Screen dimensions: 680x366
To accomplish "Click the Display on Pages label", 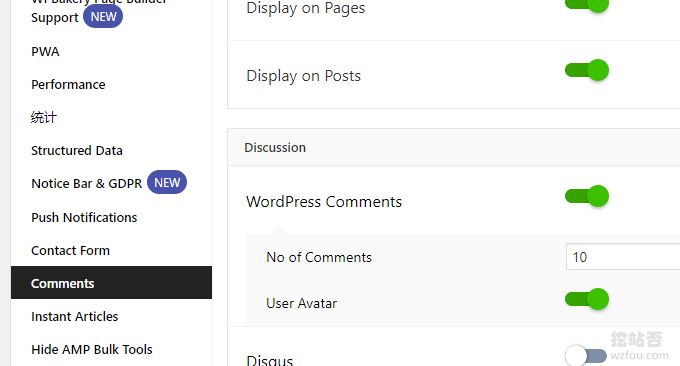I will (306, 8).
